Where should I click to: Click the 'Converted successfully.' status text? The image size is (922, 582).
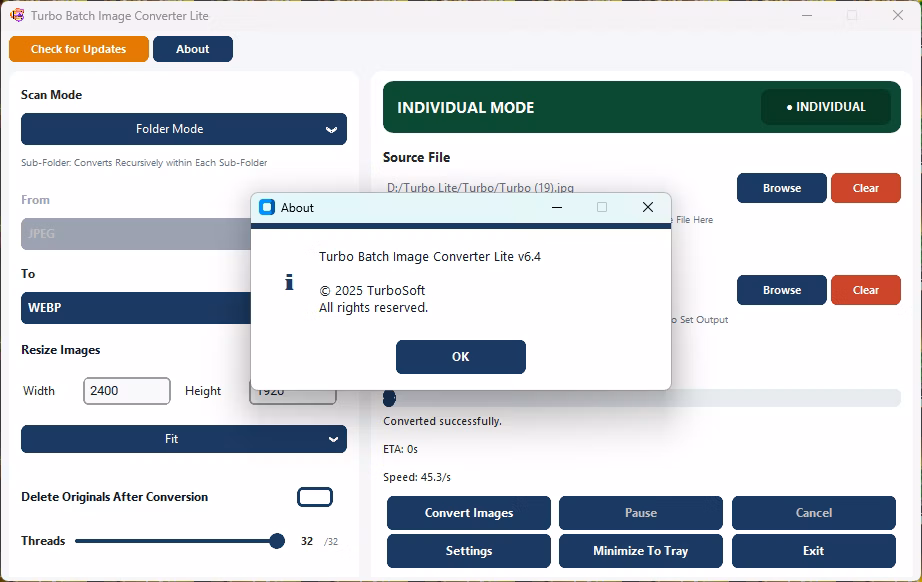pyautogui.click(x=442, y=422)
